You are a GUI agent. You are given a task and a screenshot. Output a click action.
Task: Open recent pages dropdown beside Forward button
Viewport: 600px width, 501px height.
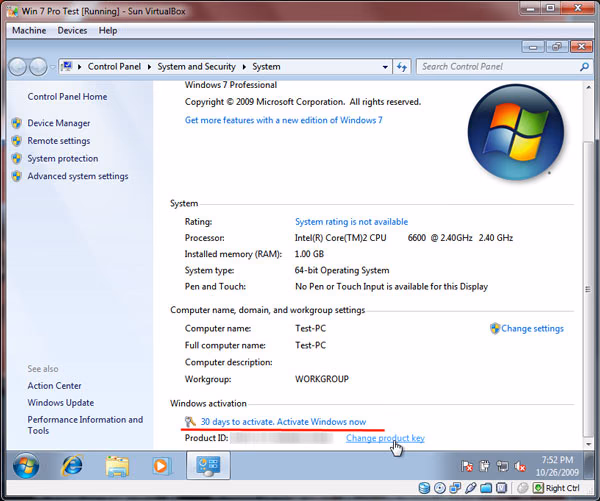pyautogui.click(x=52, y=67)
